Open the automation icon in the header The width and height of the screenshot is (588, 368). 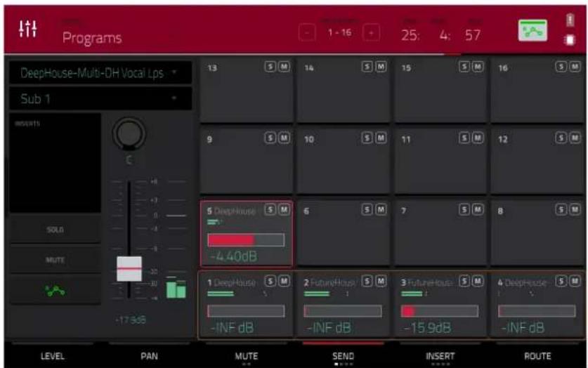[533, 30]
